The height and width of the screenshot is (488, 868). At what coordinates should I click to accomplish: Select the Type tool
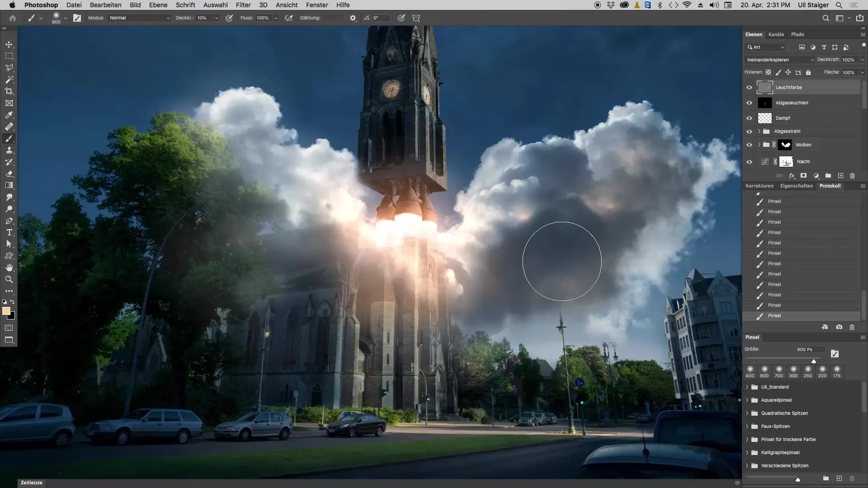point(9,232)
